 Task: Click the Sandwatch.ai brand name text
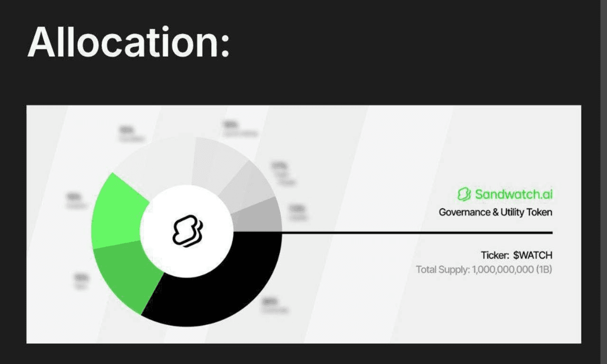click(514, 194)
